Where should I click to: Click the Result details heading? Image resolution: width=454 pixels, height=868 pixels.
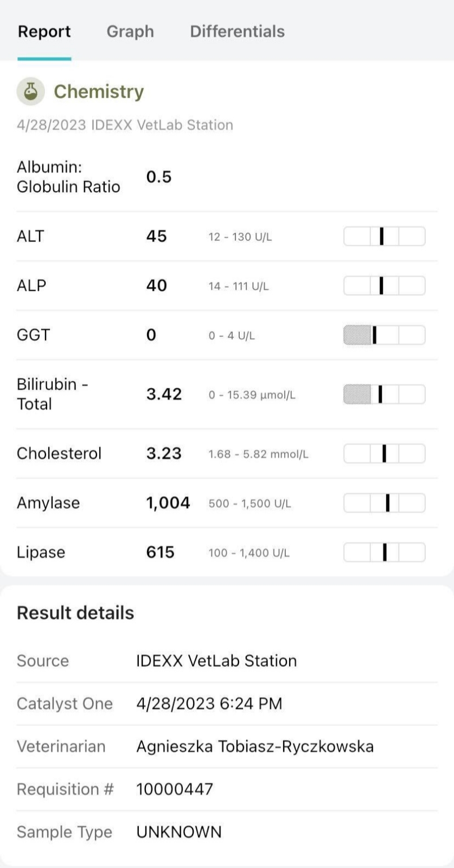[75, 613]
